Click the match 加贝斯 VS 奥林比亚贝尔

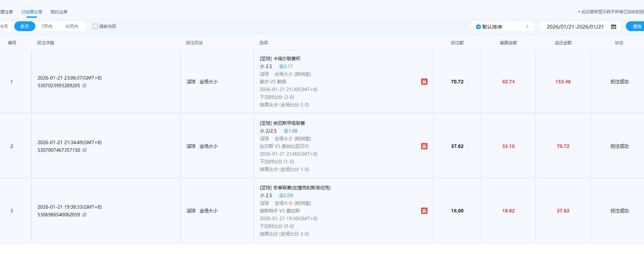(x=284, y=146)
